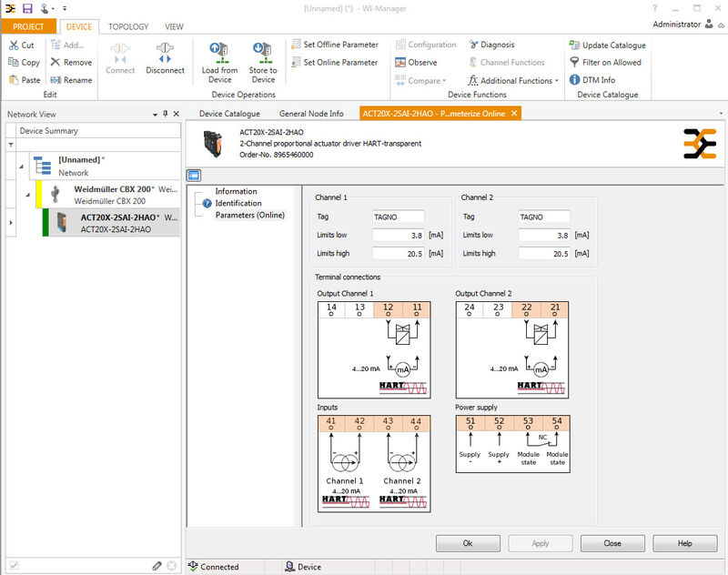The height and width of the screenshot is (575, 728).
Task: Pin the Network View panel
Action: (165, 115)
